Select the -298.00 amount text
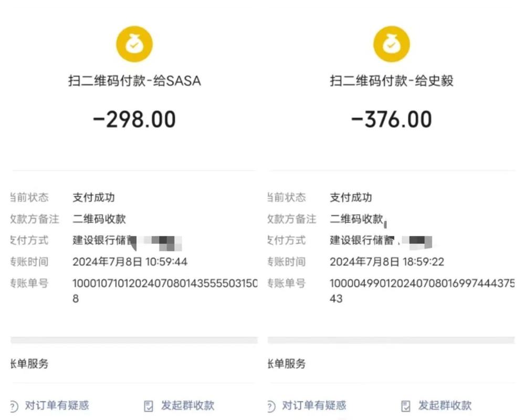Image resolution: width=525 pixels, height=420 pixels. pyautogui.click(x=134, y=120)
